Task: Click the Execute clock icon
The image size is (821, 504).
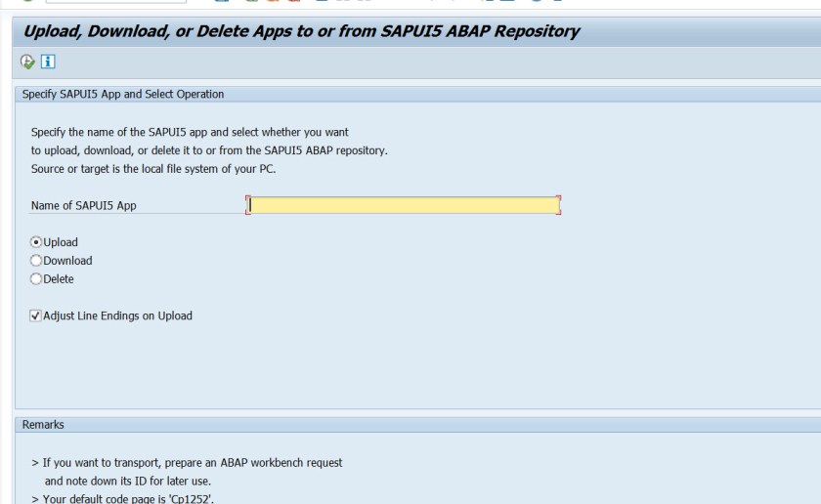Action: [27, 62]
